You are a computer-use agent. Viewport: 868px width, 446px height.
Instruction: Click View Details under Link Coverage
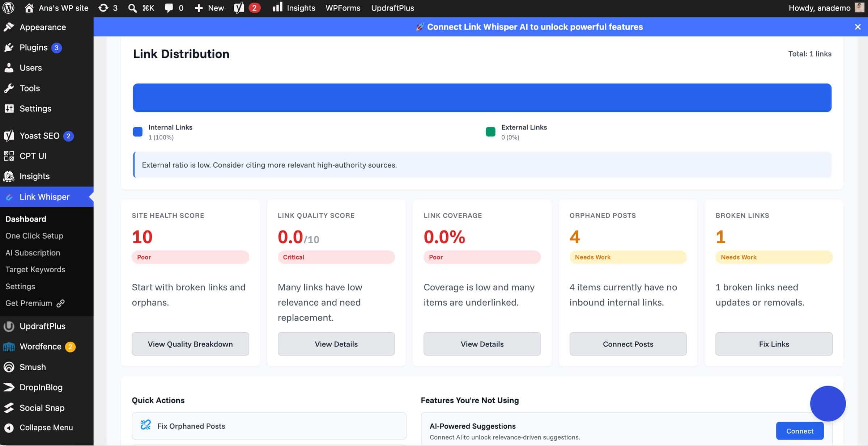pos(482,344)
